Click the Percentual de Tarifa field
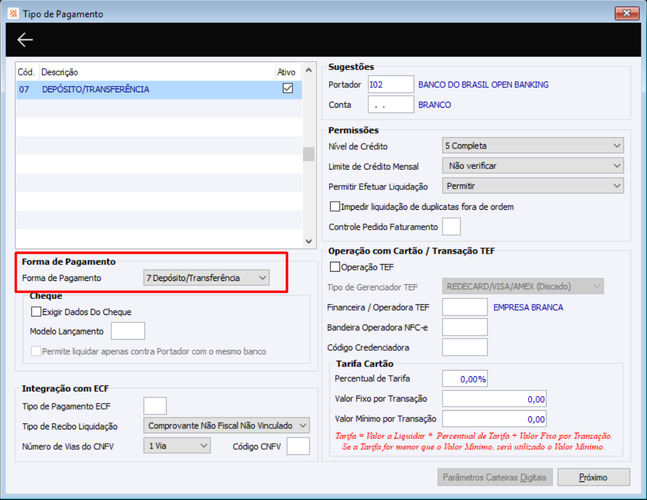This screenshot has width=647, height=500. pos(465,378)
